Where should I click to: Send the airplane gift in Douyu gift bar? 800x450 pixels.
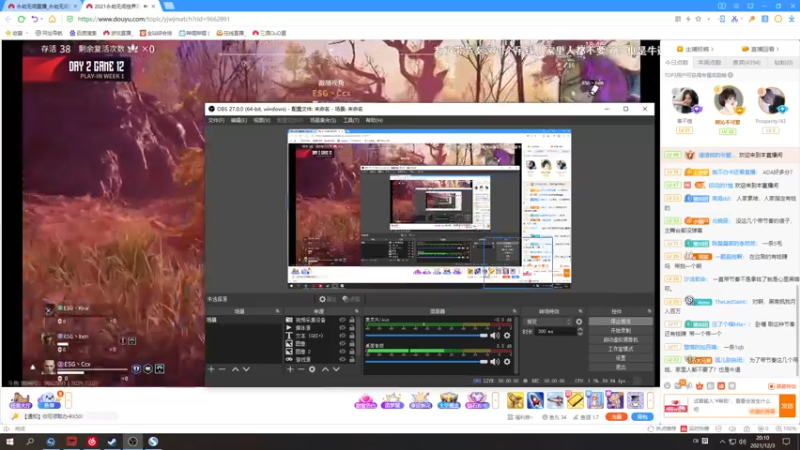click(x=555, y=400)
